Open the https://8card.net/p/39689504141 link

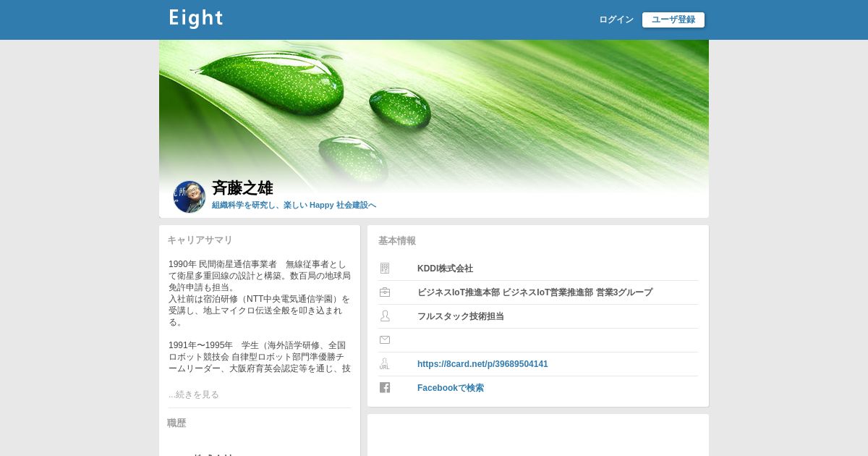(482, 364)
